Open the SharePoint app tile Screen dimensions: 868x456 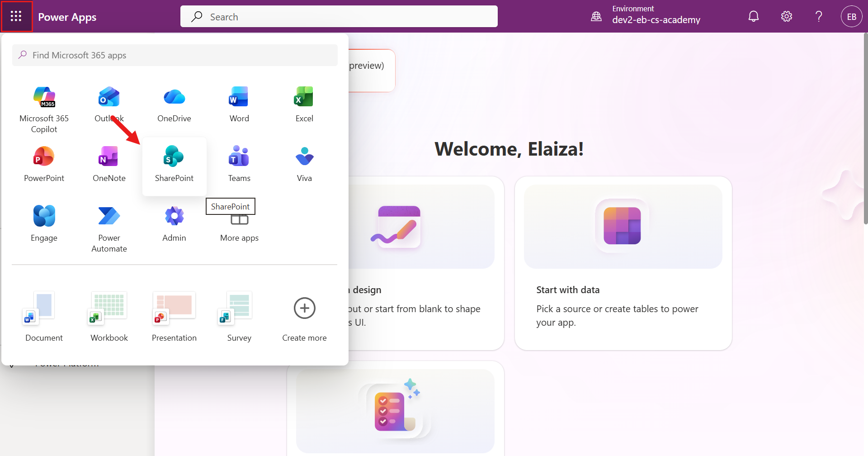[x=174, y=166]
